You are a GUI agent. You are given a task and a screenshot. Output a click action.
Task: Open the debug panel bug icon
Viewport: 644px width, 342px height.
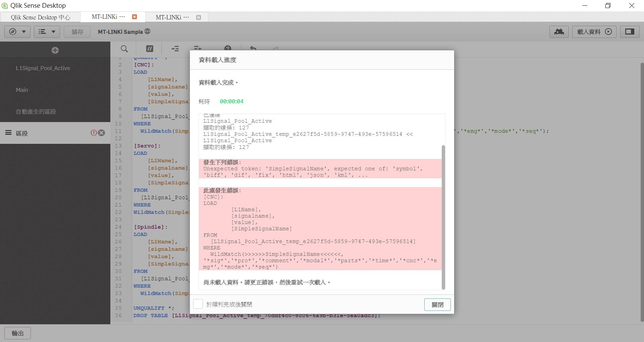click(559, 32)
